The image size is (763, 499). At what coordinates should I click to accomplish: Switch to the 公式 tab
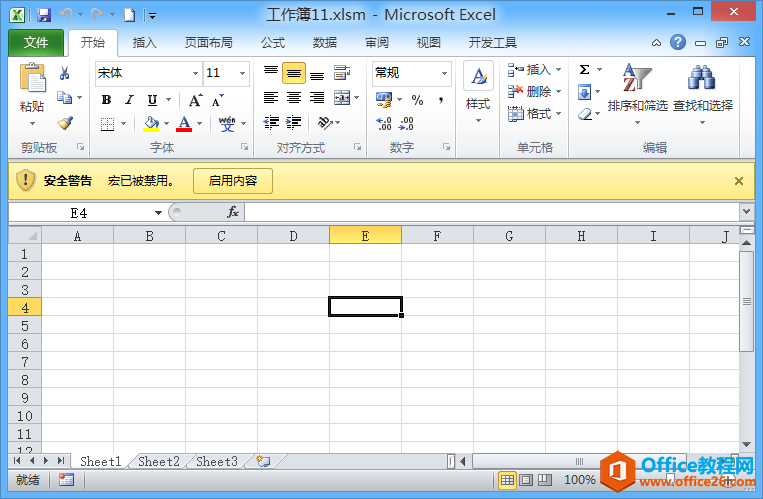(x=273, y=43)
